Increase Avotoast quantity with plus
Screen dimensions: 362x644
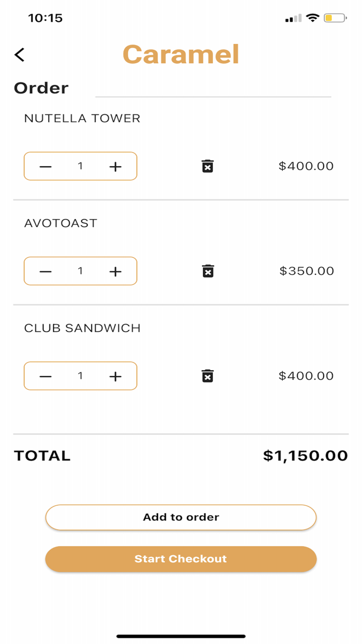pos(115,271)
